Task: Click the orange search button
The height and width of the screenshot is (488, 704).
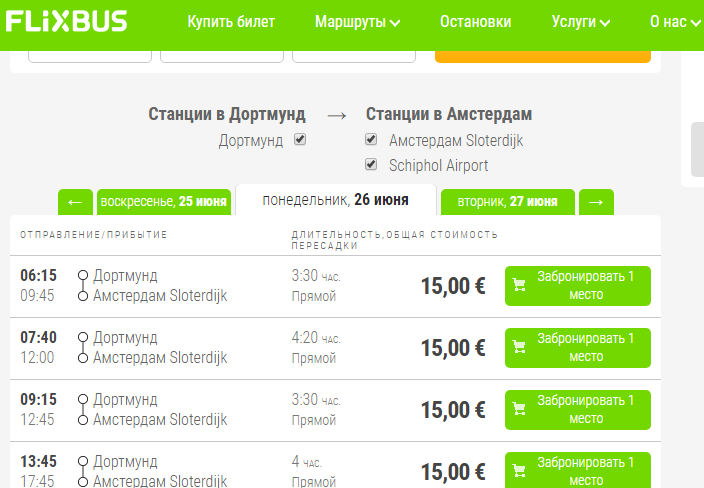Action: tap(547, 54)
